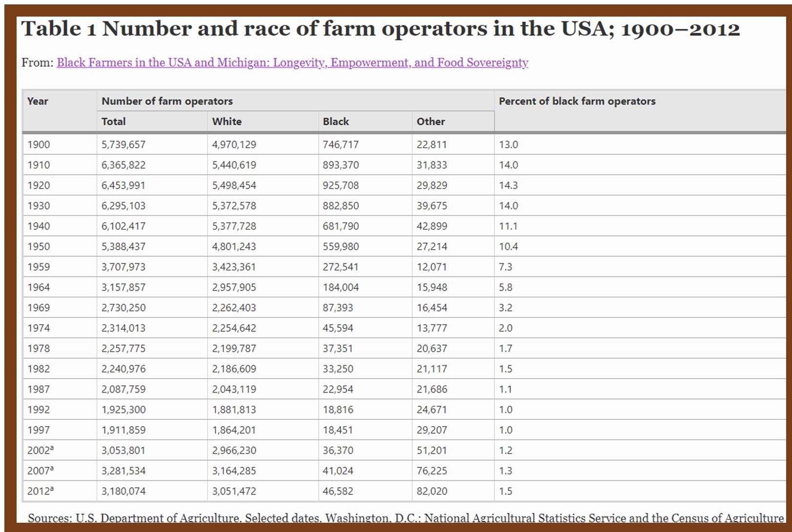
Task: Select the 2012 black operators value 46,582
Action: click(338, 491)
